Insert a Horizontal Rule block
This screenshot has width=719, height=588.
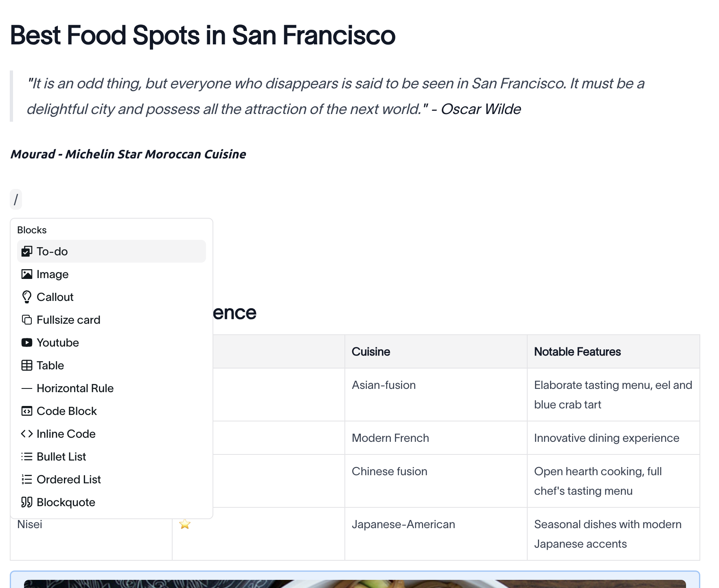coord(75,388)
